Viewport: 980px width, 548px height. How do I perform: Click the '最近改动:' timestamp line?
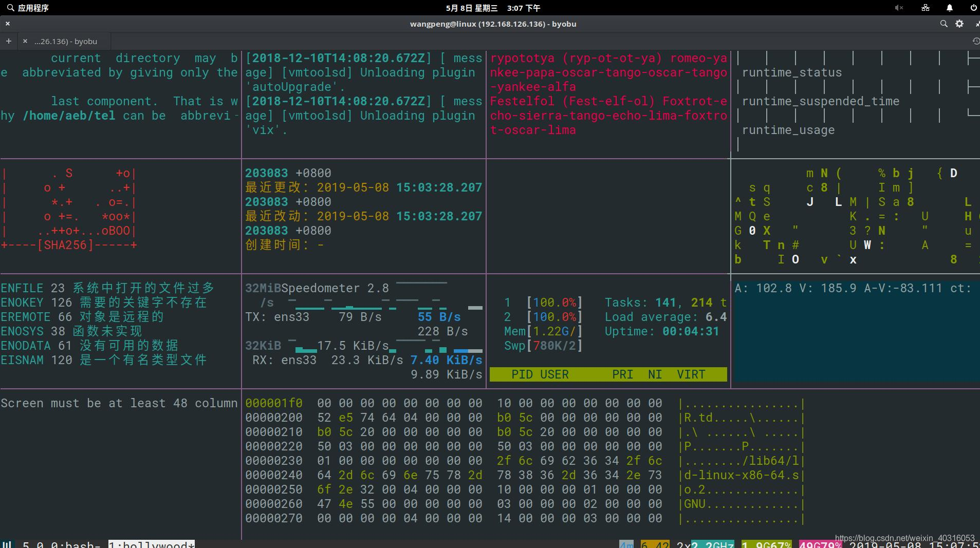364,216
